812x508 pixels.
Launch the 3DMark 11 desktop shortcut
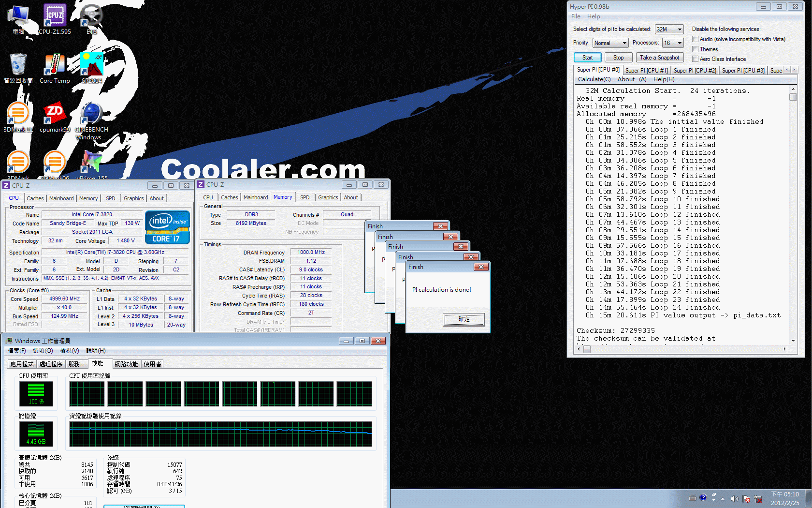[x=18, y=117]
